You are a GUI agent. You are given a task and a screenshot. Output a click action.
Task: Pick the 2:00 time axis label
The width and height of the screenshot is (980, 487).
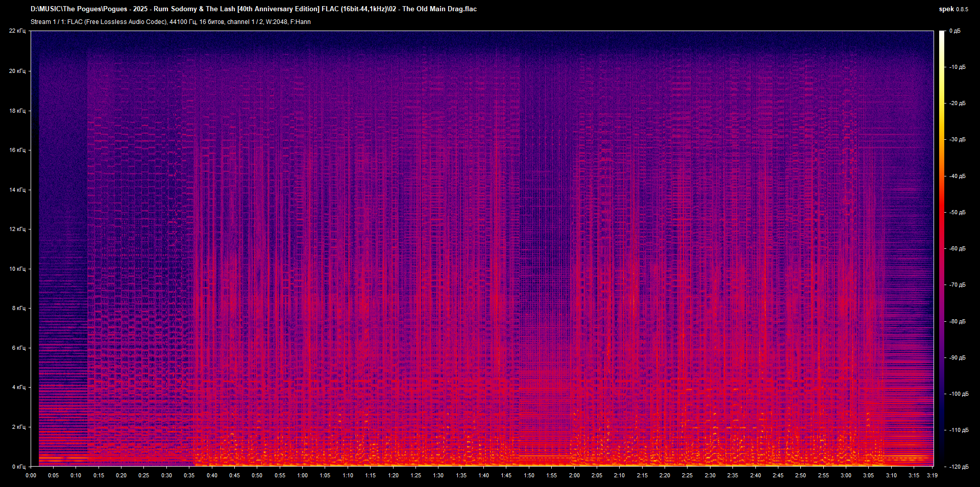click(574, 475)
